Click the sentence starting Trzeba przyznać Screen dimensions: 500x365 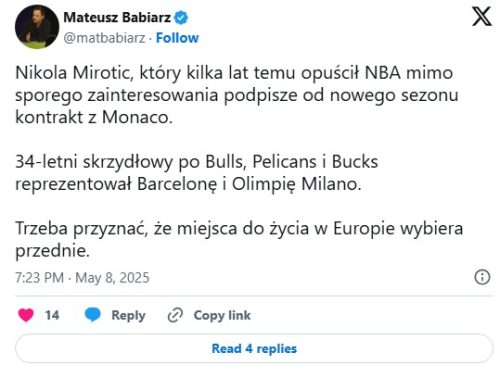[239, 240]
